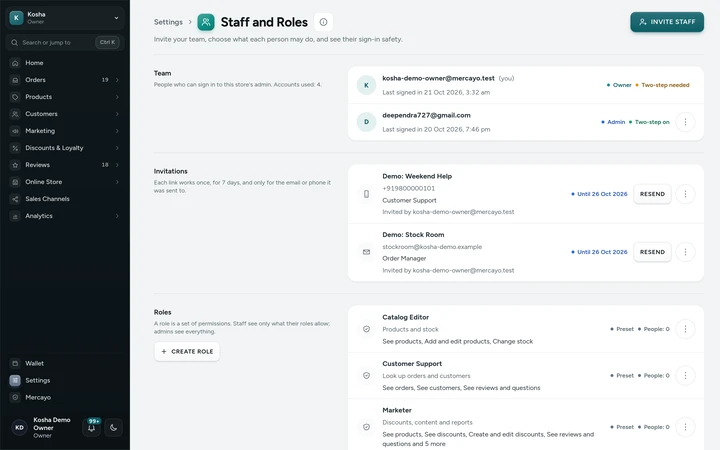Click stockroom@kosha-demo.example email text
Image resolution: width=720 pixels, height=450 pixels.
432,247
